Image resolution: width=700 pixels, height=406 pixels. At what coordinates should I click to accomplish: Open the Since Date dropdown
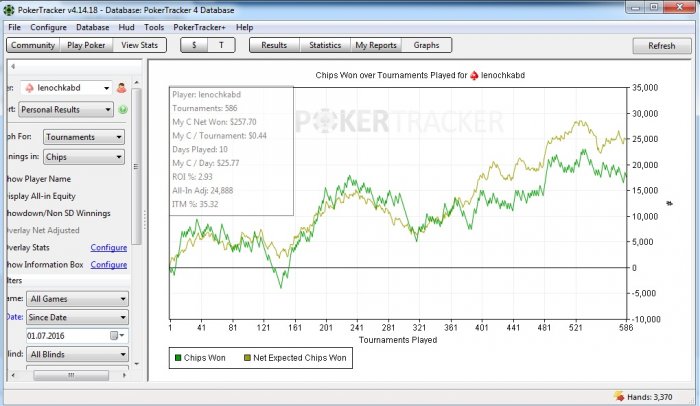click(x=78, y=318)
